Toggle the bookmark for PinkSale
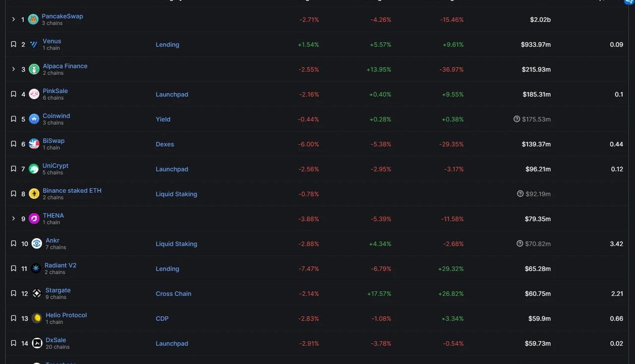 (13, 94)
